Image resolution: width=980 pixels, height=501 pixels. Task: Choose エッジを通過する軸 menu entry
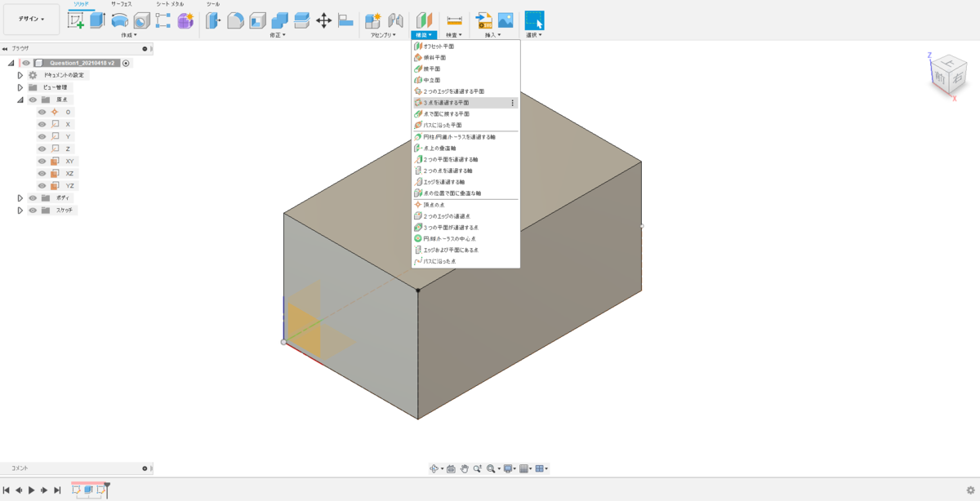465,182
